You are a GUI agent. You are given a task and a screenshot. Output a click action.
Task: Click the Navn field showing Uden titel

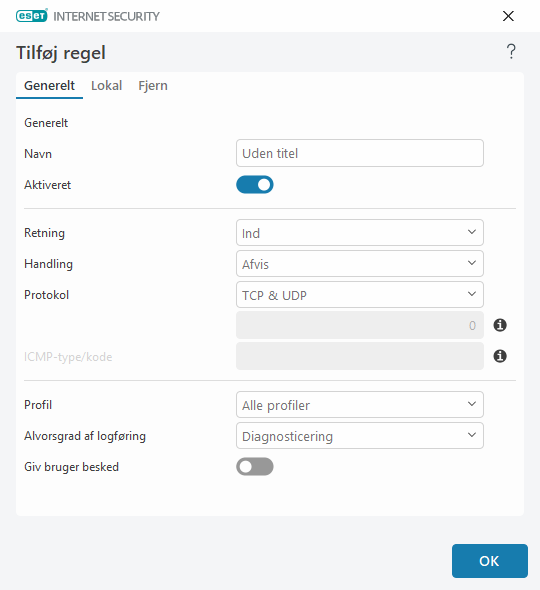tap(360, 153)
